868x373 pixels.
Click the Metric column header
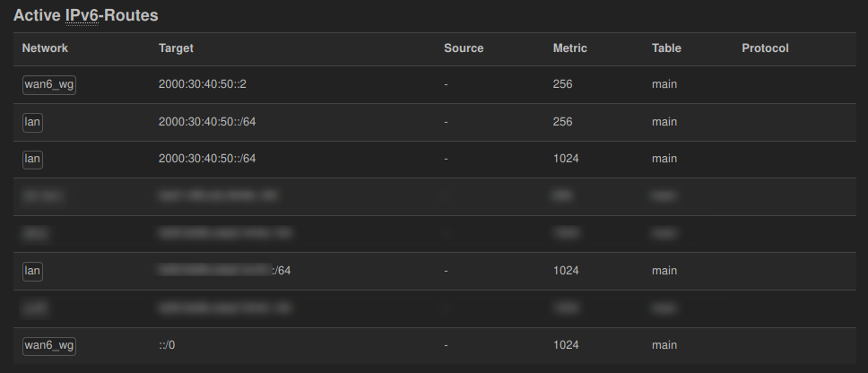[570, 48]
